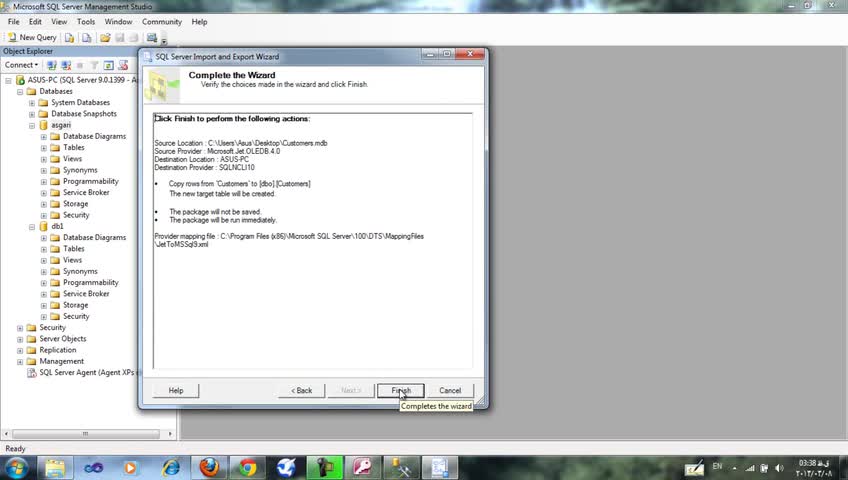The height and width of the screenshot is (480, 848).
Task: Open the Connect dropdown in Object Explorer
Action: [22, 65]
